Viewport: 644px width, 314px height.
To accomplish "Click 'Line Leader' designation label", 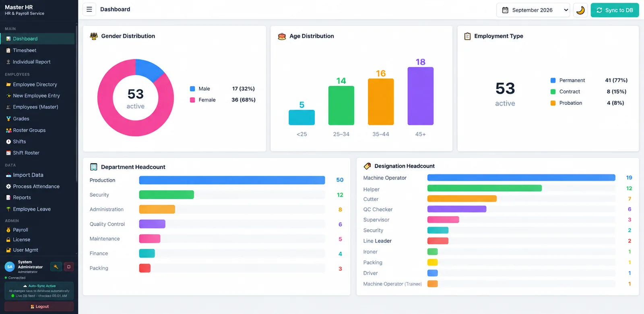I will pyautogui.click(x=378, y=241).
